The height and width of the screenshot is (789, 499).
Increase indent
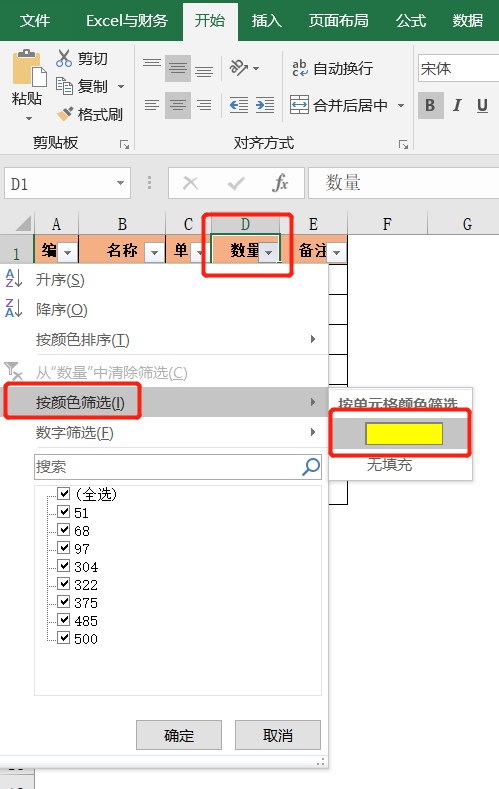(x=265, y=105)
